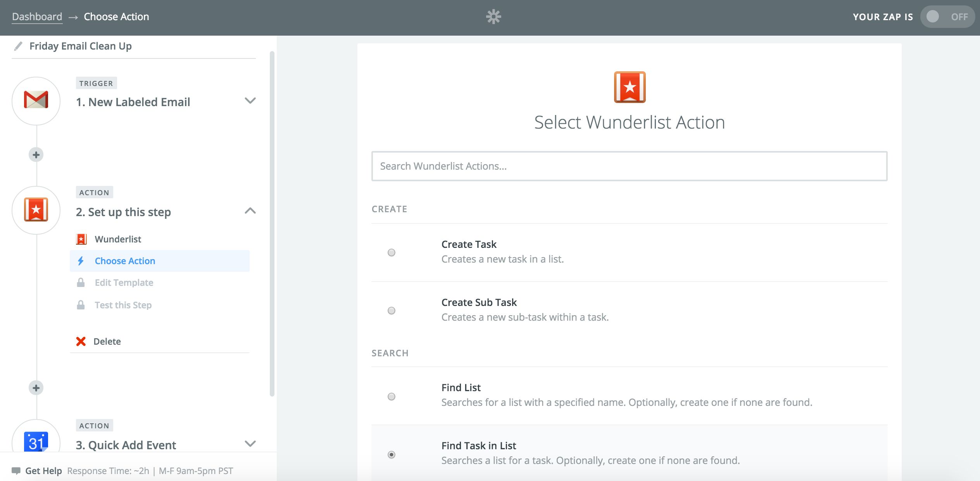Click the lock icon next to Test this Step
Image resolution: width=980 pixels, height=481 pixels.
pos(81,305)
